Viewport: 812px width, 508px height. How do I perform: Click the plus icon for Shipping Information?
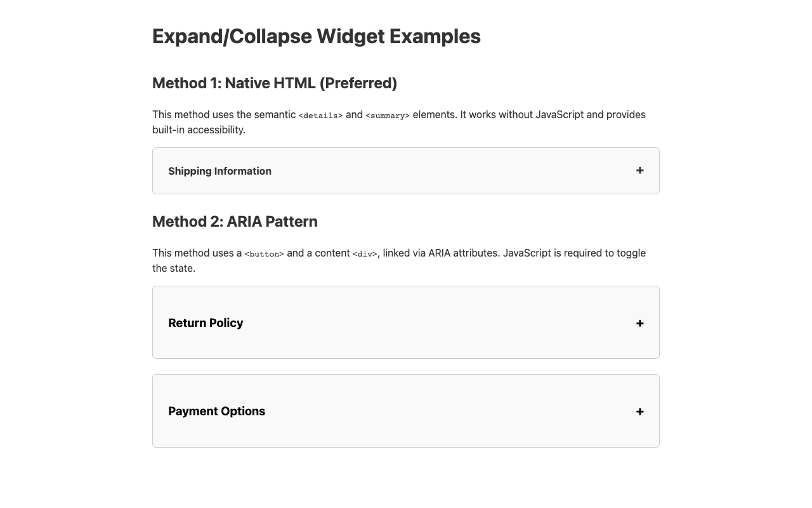[639, 170]
